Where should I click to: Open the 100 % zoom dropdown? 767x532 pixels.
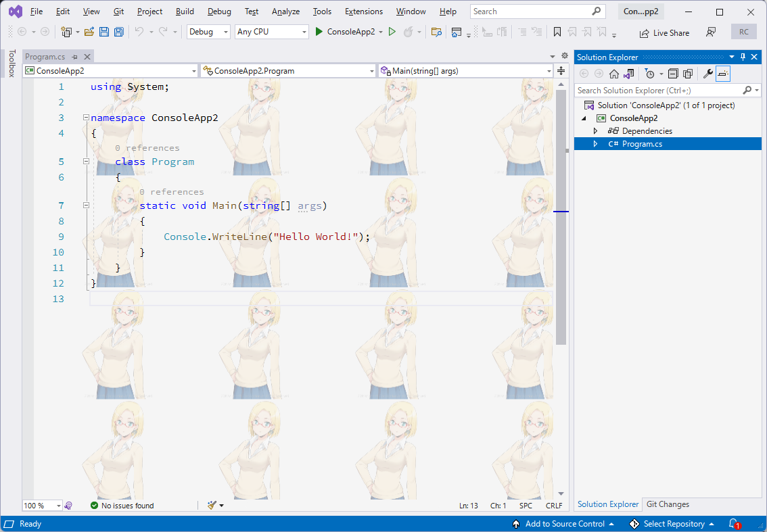point(59,506)
